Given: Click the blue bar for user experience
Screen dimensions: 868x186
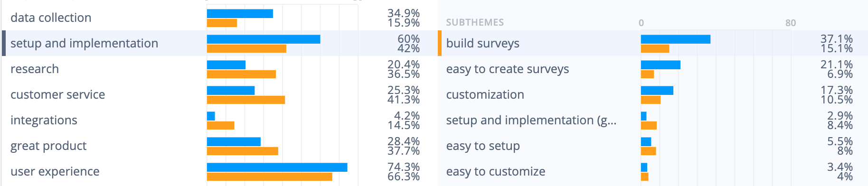Looking at the screenshot, I should coord(277,167).
